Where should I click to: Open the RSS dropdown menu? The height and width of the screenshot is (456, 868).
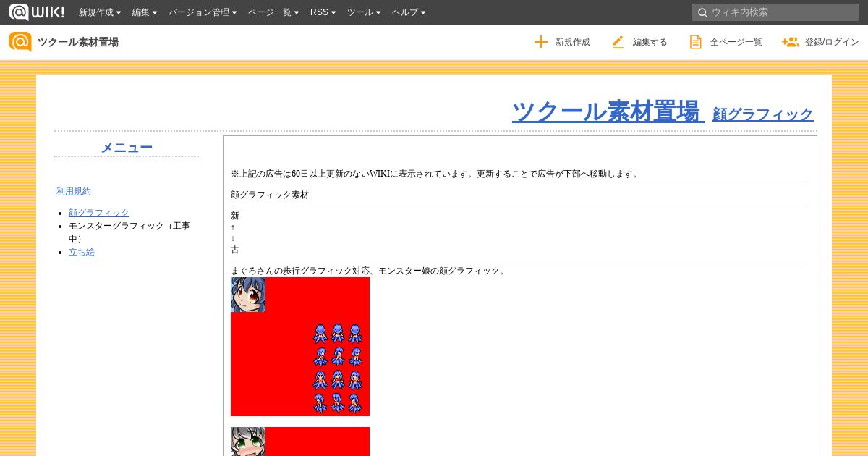tap(323, 12)
